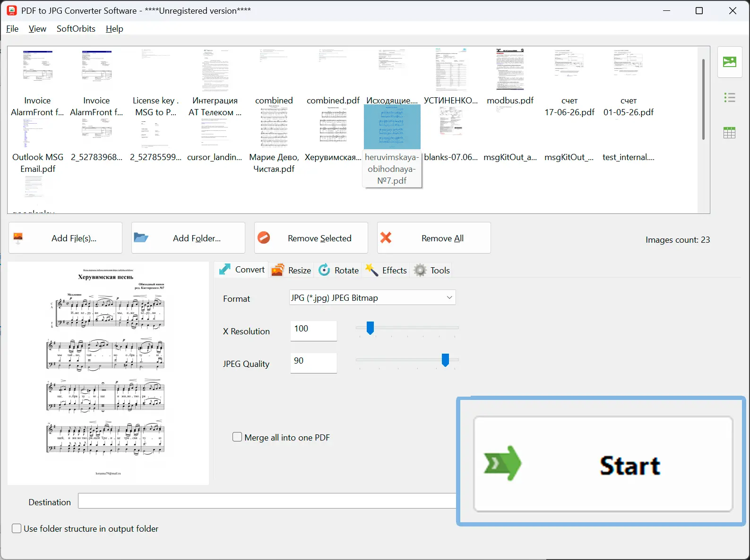Select the License key MSG to P... file
This screenshot has width=750, height=560.
[x=155, y=83]
